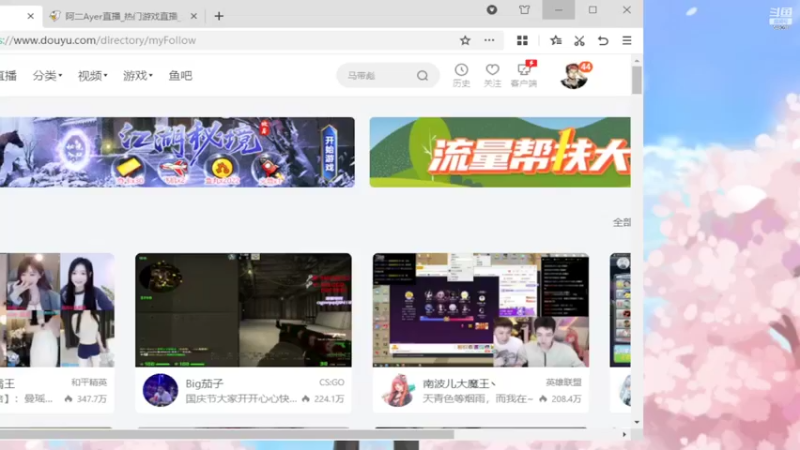Click the scrollbar up arrow
The width and height of the screenshot is (800, 450).
click(637, 61)
